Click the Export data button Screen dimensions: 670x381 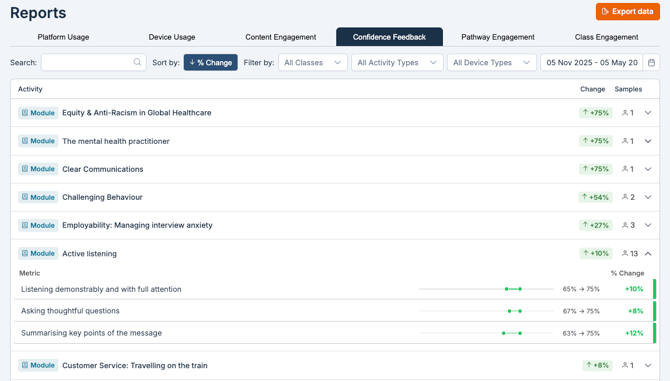click(x=628, y=12)
